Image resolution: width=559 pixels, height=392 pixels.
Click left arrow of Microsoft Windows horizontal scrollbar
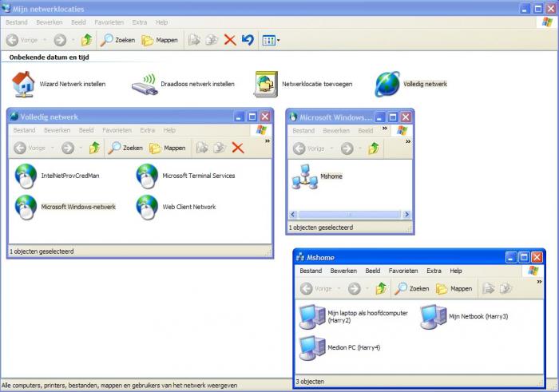293,214
